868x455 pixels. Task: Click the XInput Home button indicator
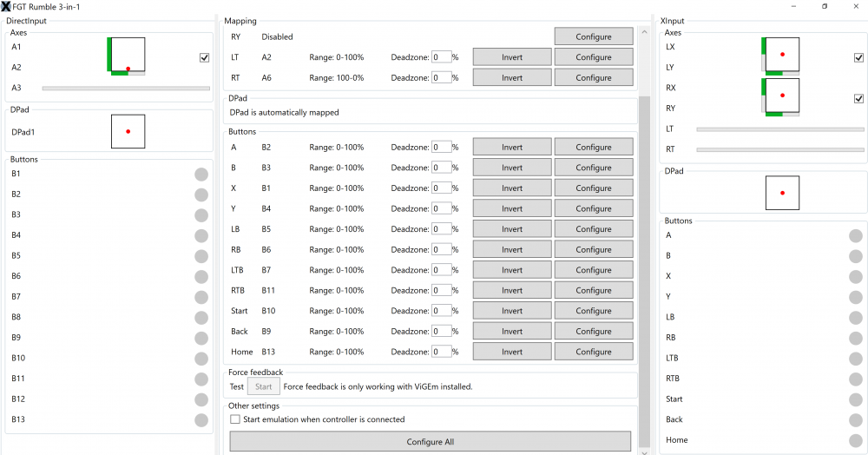(x=856, y=440)
